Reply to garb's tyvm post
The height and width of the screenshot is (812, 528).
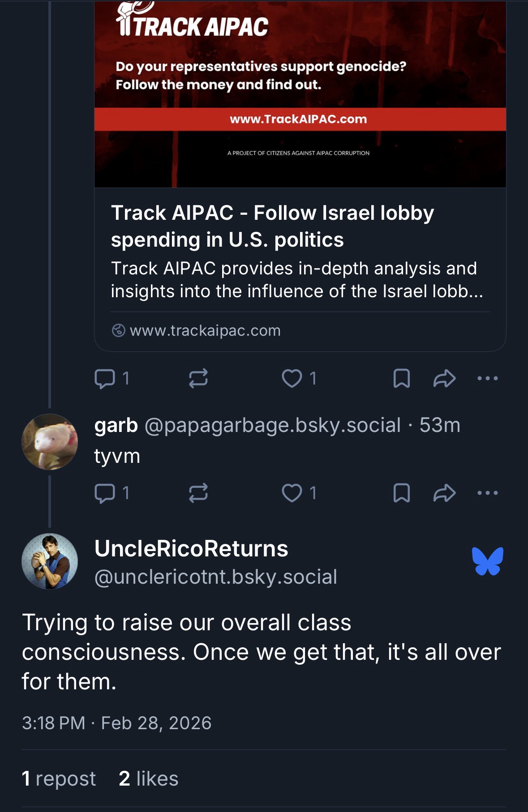pyautogui.click(x=104, y=493)
